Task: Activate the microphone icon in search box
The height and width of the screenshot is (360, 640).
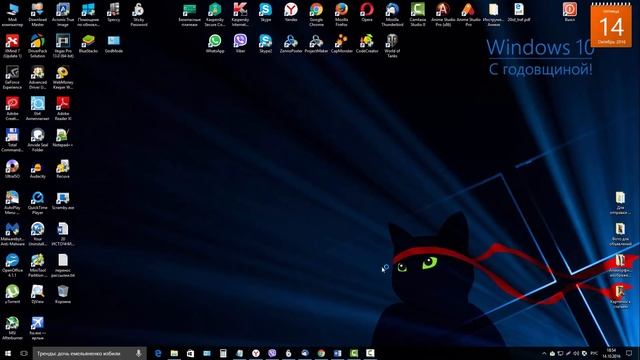Action: point(139,353)
